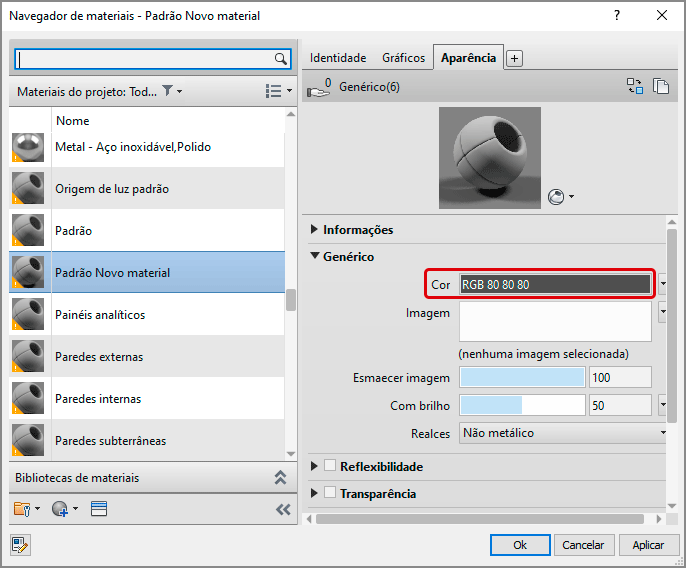Click the material editor icon at bottom left
Viewport: 686px width, 568px height.
(x=20, y=545)
